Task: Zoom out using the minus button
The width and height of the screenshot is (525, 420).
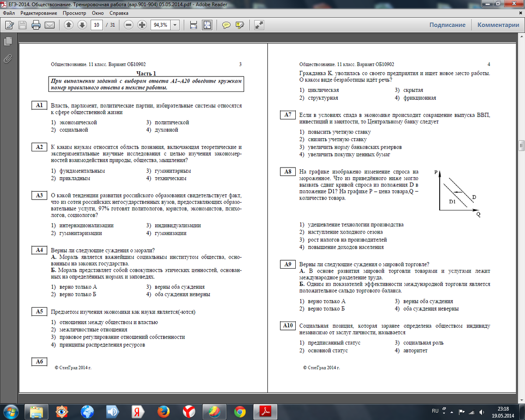Action: (129, 25)
